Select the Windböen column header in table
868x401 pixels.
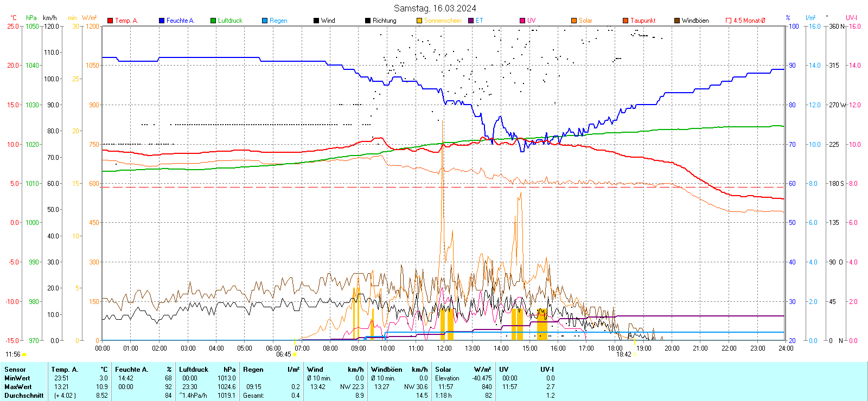[x=386, y=370]
